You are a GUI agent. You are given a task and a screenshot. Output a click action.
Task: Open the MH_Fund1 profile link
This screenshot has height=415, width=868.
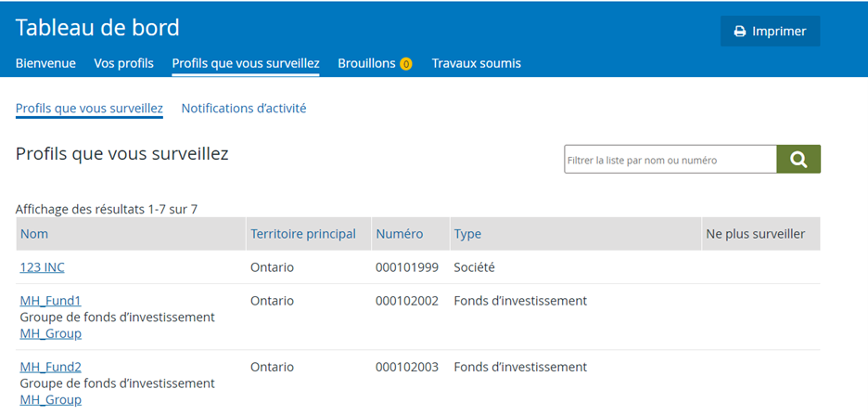pos(50,301)
